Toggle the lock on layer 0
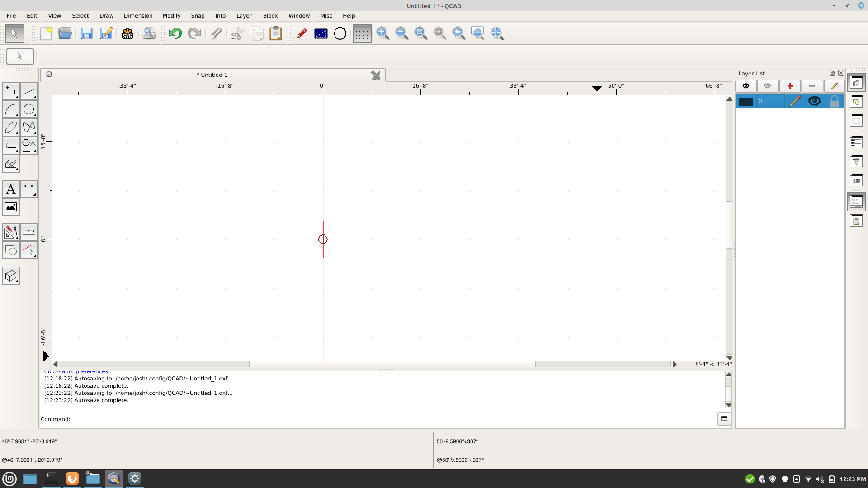Screen dimensions: 868x488 [x=834, y=101]
